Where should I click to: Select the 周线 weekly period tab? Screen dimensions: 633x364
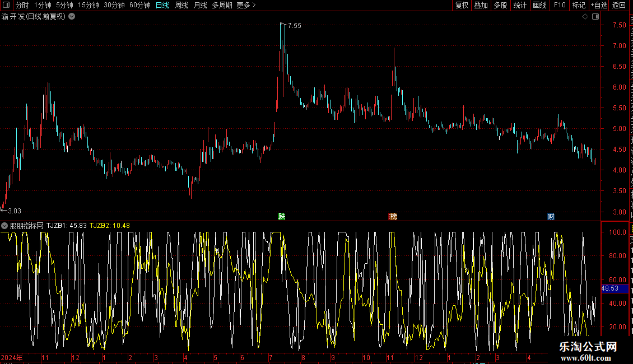pos(181,5)
